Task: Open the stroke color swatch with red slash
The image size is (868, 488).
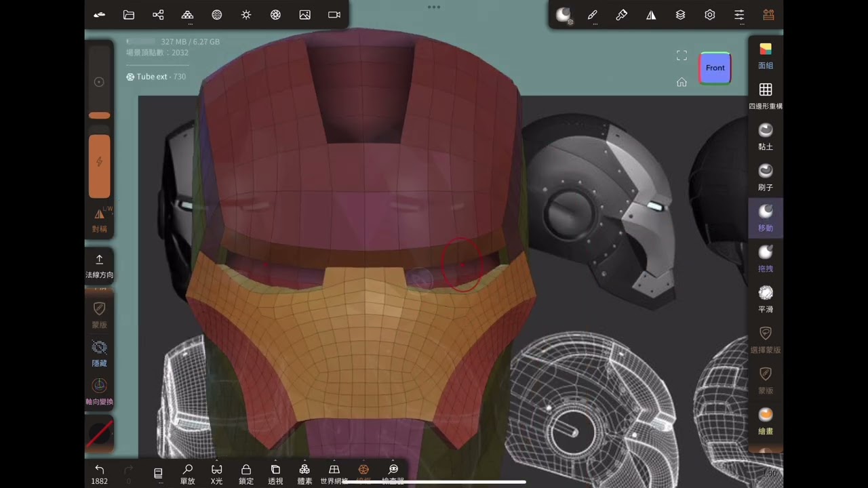Action: pyautogui.click(x=100, y=434)
